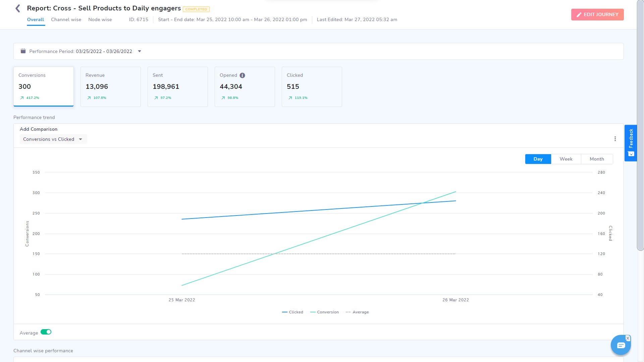Image resolution: width=644 pixels, height=362 pixels.
Task: Switch to the Channel wise tab
Action: tap(66, 19)
